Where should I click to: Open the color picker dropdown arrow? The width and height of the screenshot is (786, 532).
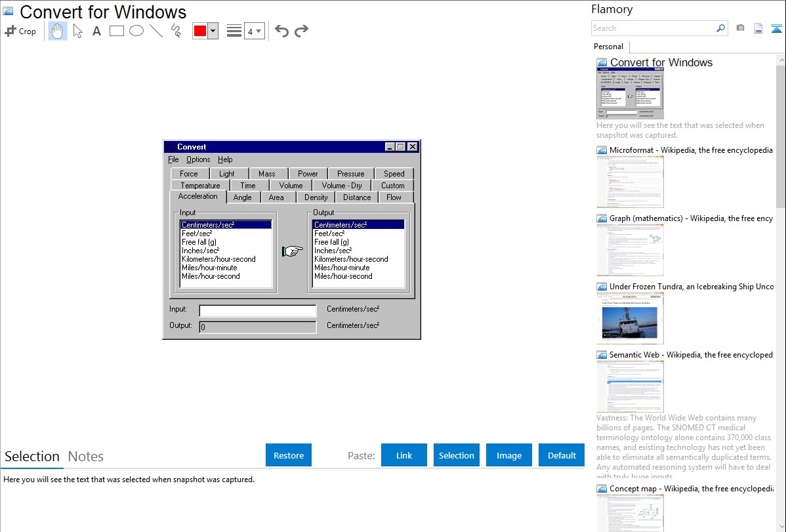pos(213,31)
